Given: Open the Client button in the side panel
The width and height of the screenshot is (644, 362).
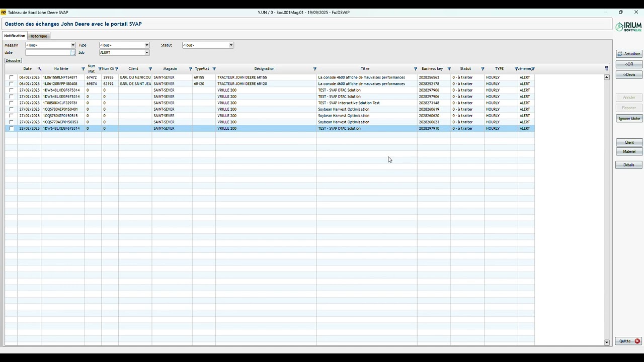Looking at the screenshot, I should (629, 142).
